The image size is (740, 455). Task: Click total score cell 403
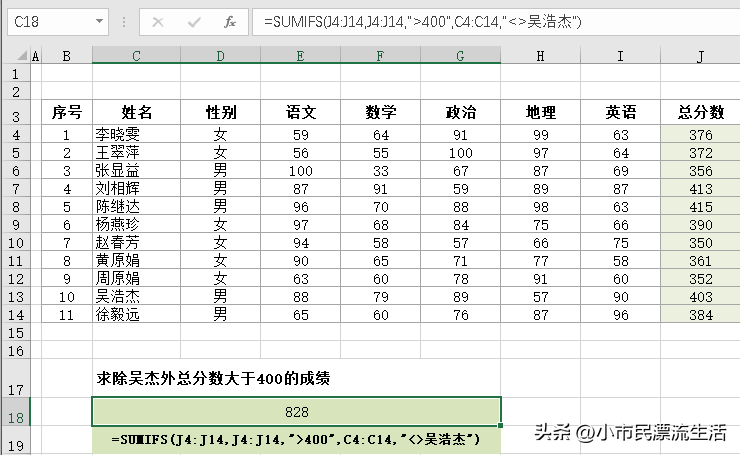700,296
